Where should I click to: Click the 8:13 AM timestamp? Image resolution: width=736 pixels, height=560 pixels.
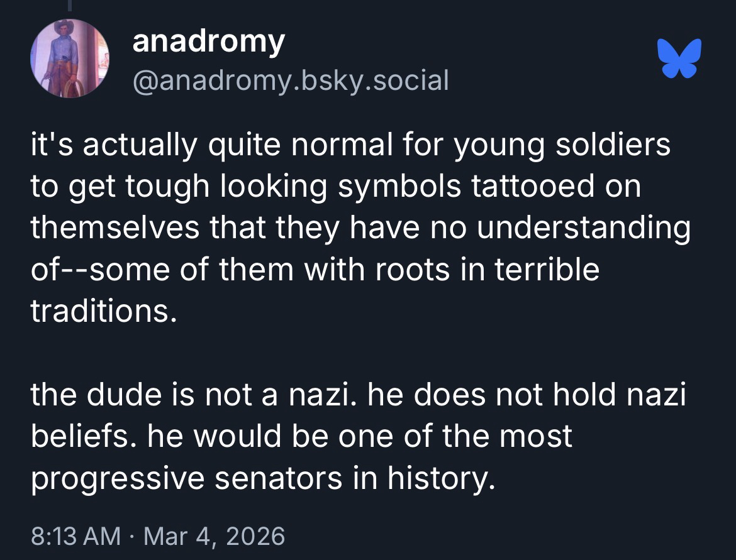(75, 536)
